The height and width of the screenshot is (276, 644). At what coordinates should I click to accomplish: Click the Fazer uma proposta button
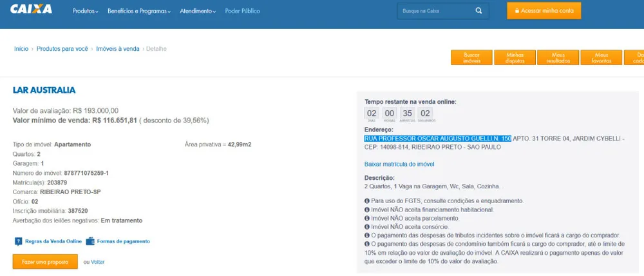pyautogui.click(x=45, y=262)
